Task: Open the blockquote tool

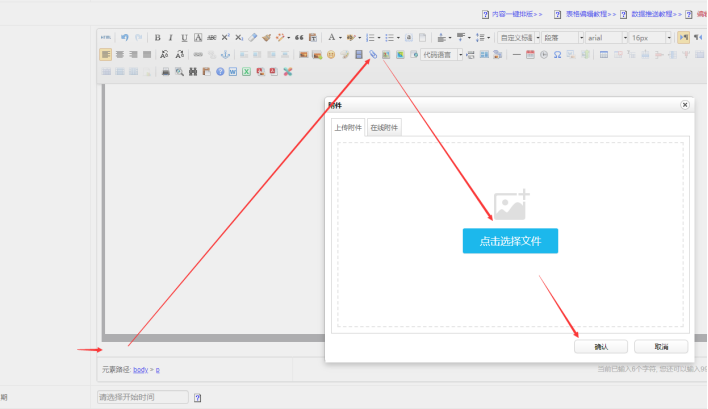Action: (x=299, y=37)
